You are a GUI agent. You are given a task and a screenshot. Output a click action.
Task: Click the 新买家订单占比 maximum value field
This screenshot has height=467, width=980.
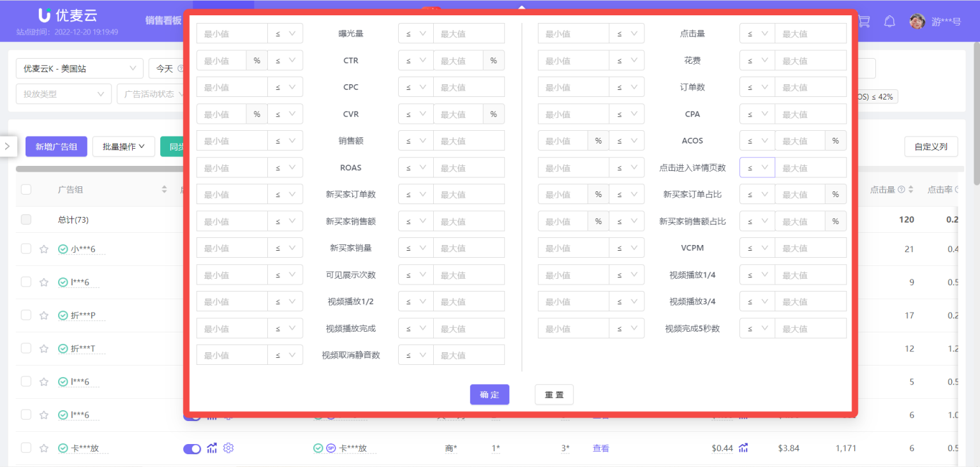tap(800, 194)
